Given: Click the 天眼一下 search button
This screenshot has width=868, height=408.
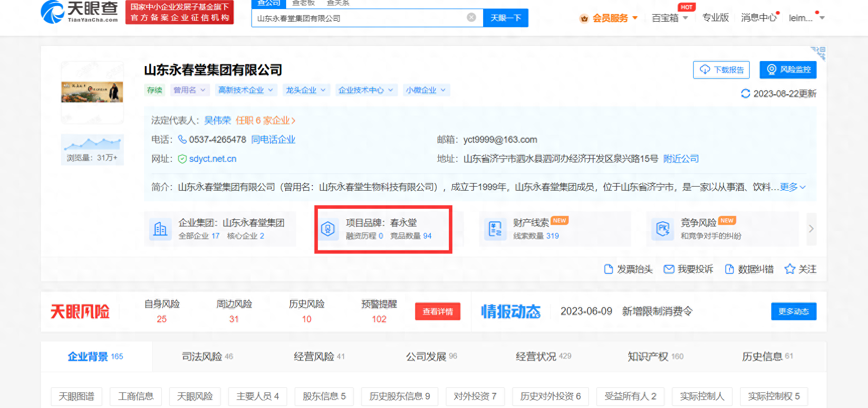Looking at the screenshot, I should coord(506,18).
